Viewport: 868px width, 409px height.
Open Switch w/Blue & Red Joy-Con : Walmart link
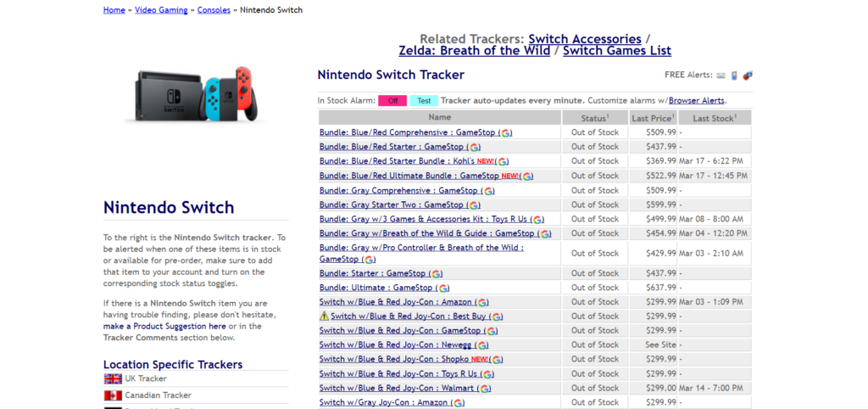point(398,388)
